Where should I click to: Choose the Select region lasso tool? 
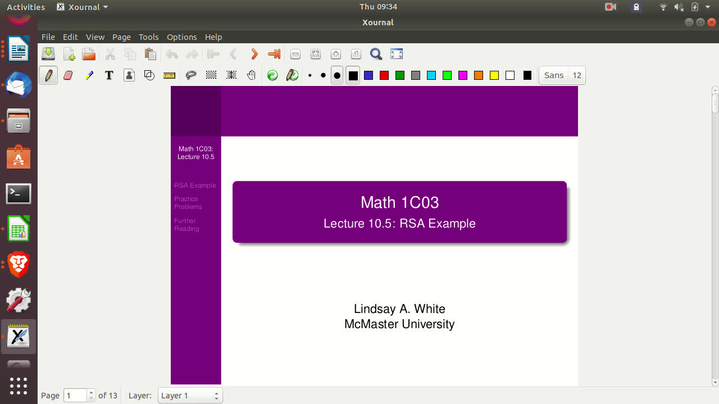[191, 75]
